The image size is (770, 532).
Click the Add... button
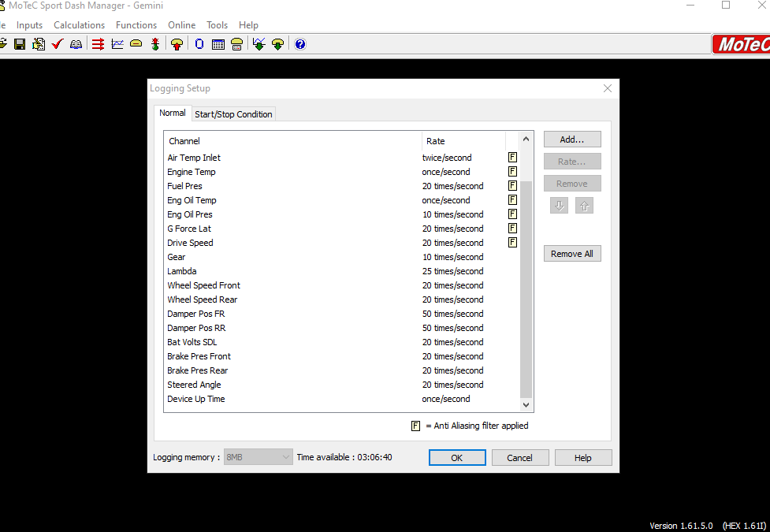click(x=572, y=140)
